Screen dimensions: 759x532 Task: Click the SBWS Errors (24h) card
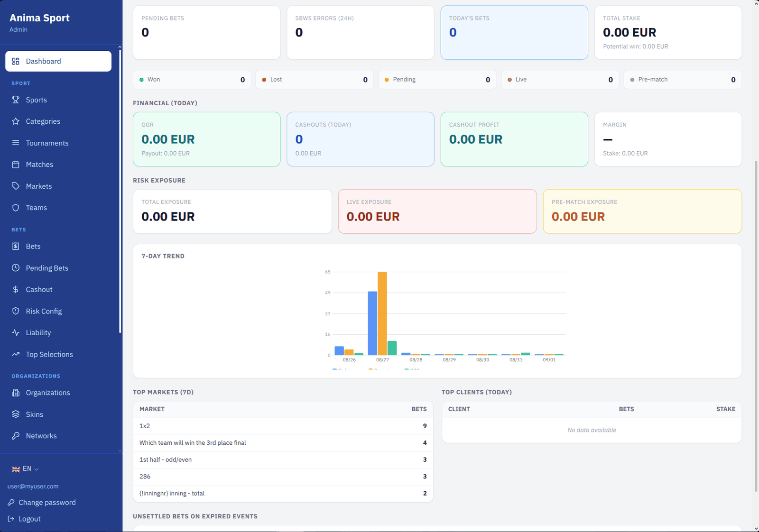(361, 32)
